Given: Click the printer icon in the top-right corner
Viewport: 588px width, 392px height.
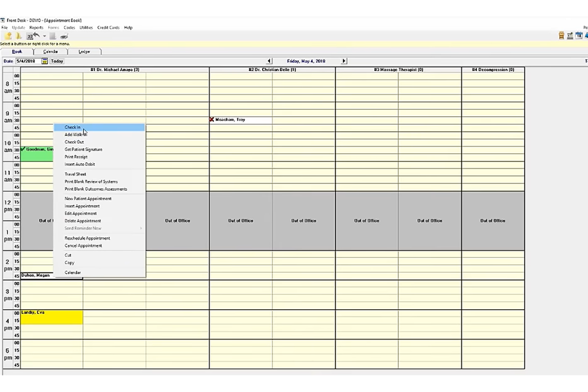Looking at the screenshot, I should pyautogui.click(x=570, y=36).
